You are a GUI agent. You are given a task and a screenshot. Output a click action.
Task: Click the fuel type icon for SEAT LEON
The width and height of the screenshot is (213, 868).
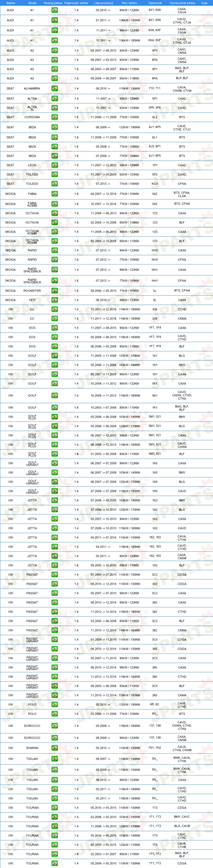point(54,165)
